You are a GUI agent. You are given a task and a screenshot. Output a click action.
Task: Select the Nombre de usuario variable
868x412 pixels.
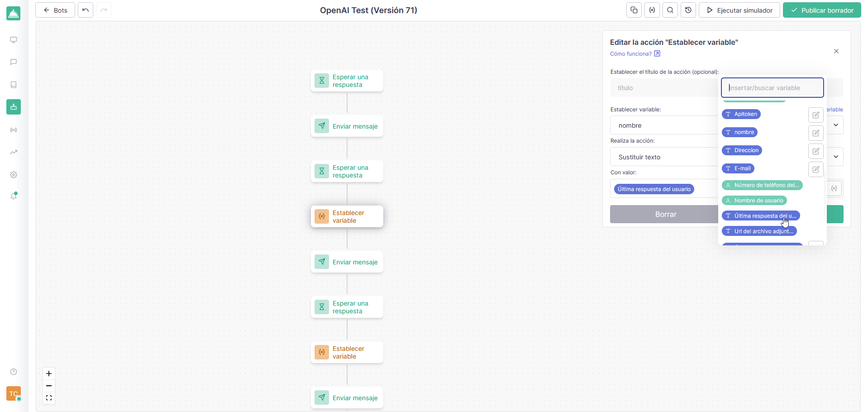[754, 201]
